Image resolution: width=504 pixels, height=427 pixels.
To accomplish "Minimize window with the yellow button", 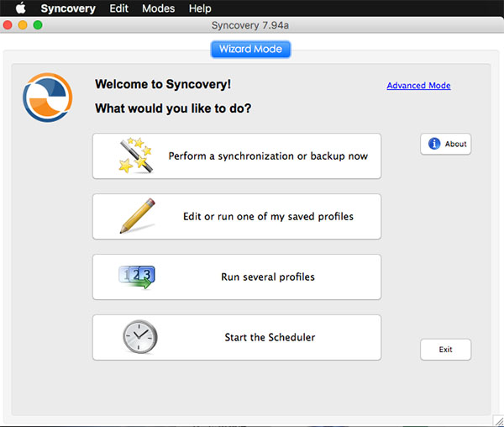I will click(23, 25).
